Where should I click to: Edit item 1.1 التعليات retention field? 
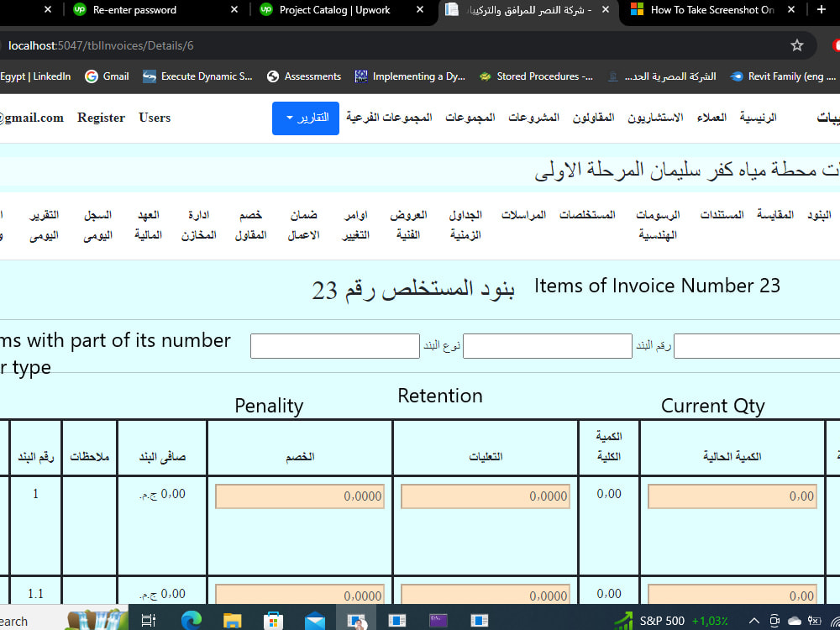coord(485,595)
